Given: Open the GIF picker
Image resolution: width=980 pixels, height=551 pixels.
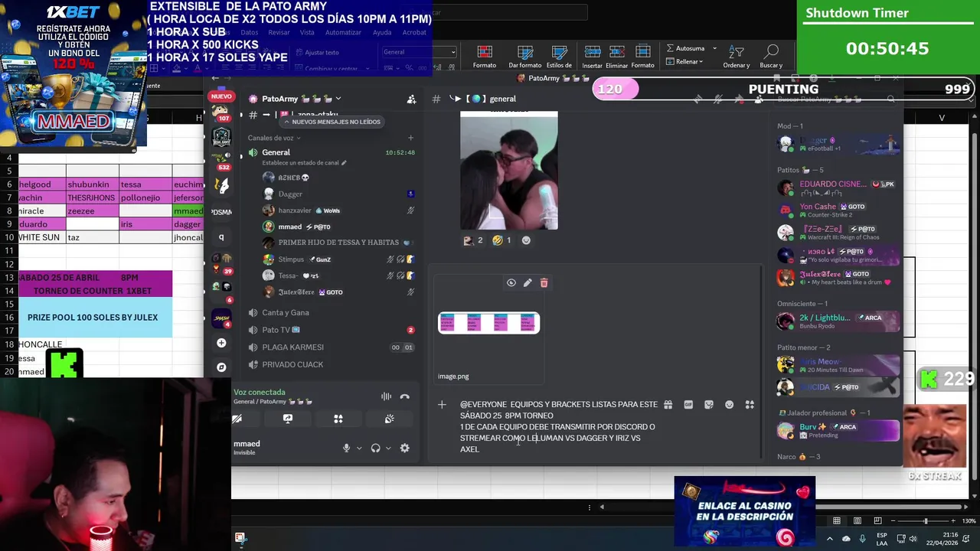Looking at the screenshot, I should pyautogui.click(x=688, y=404).
